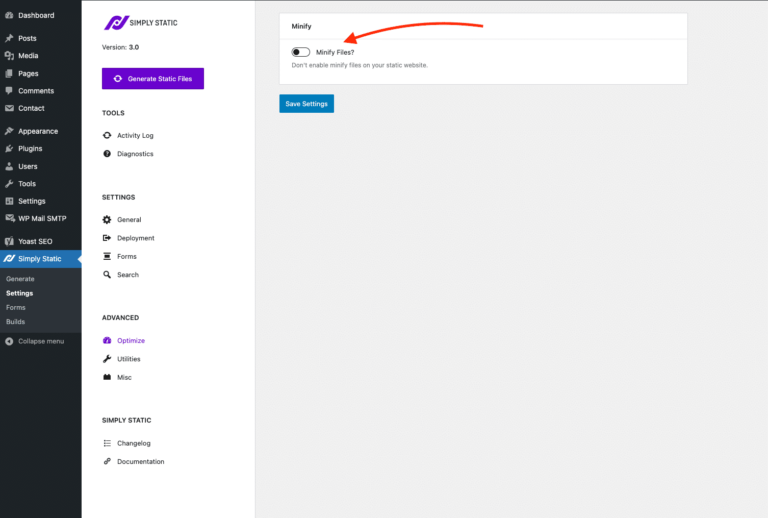Open Plugins in WordPress sidebar
The height and width of the screenshot is (518, 768).
click(30, 148)
